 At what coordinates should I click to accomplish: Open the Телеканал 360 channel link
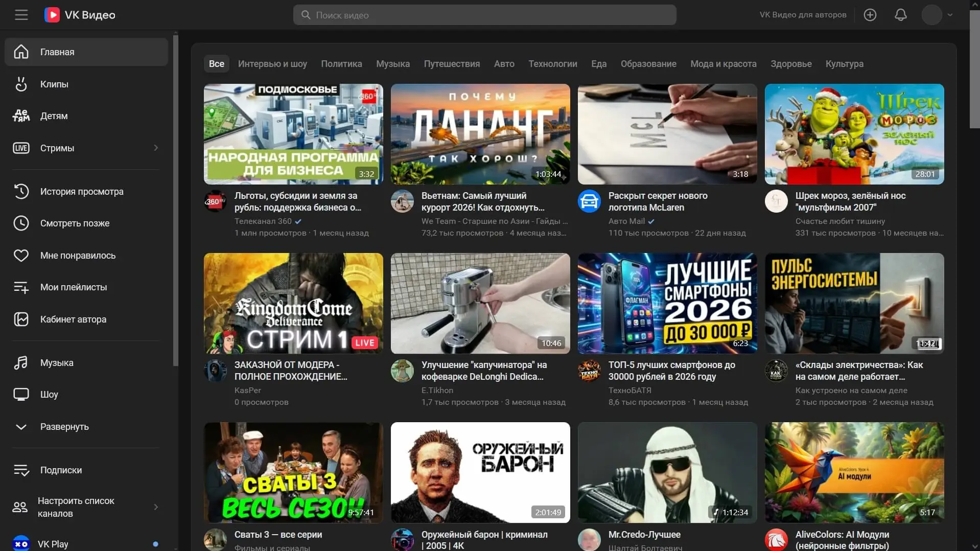tap(263, 221)
